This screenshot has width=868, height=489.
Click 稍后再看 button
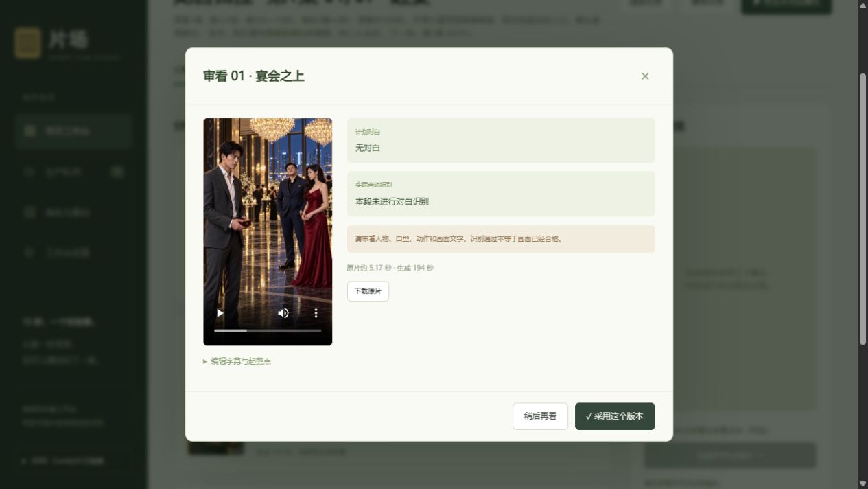tap(540, 416)
